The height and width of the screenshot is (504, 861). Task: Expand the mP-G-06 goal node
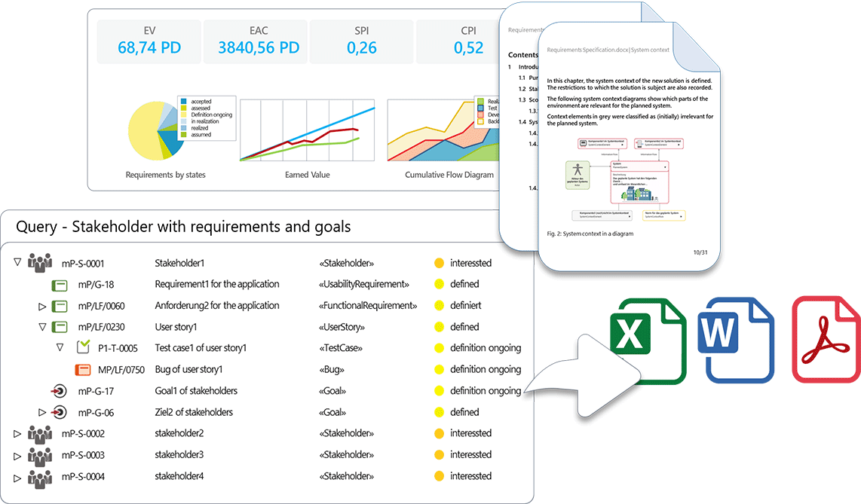[x=42, y=413]
